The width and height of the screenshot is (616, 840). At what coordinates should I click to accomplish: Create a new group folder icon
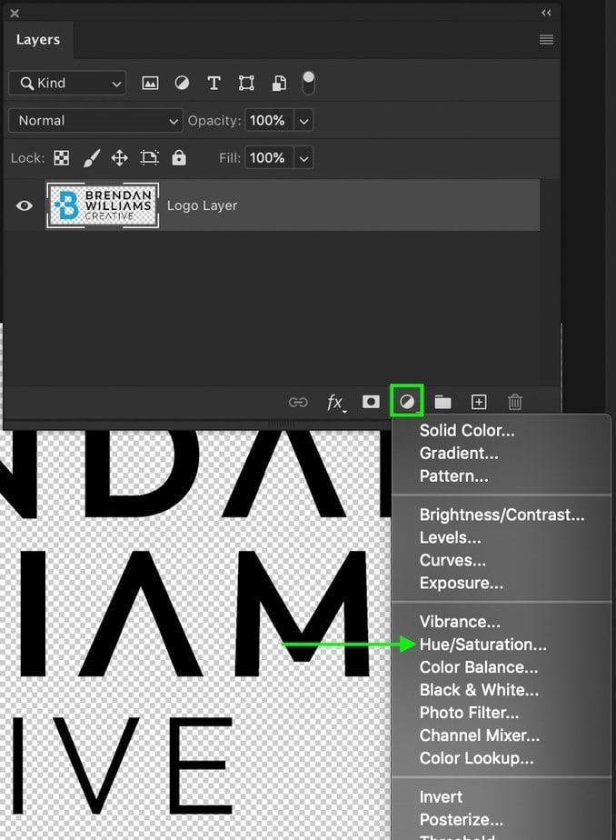tap(442, 402)
